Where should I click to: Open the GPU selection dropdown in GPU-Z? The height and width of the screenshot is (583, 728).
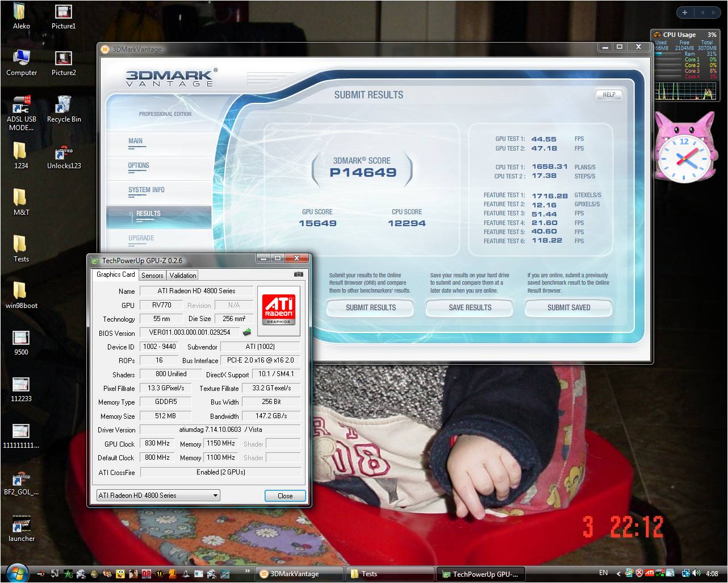158,495
